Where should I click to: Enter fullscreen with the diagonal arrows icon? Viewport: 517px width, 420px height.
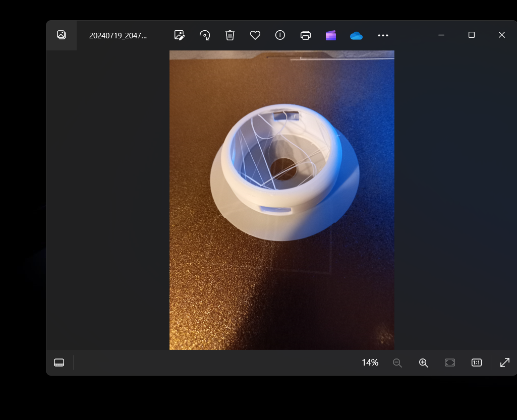505,363
